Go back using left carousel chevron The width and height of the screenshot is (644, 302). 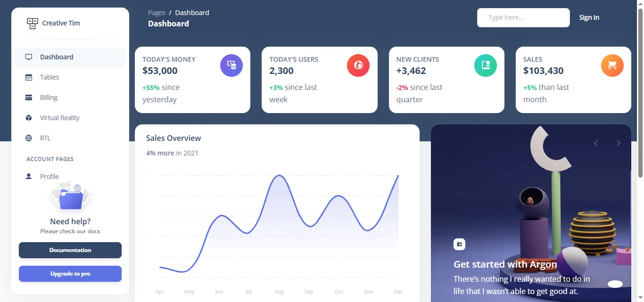tap(595, 143)
